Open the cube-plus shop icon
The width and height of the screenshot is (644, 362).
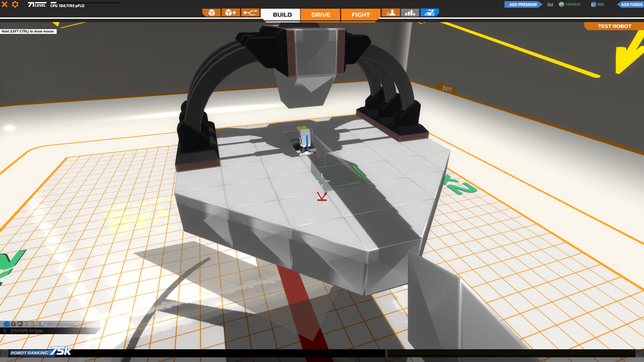(x=231, y=13)
